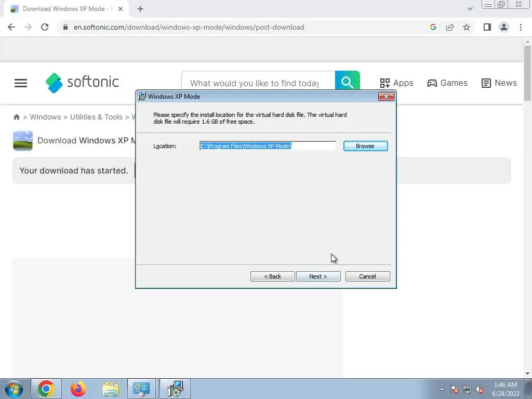
Task: Click the Softonic logo
Action: [83, 83]
